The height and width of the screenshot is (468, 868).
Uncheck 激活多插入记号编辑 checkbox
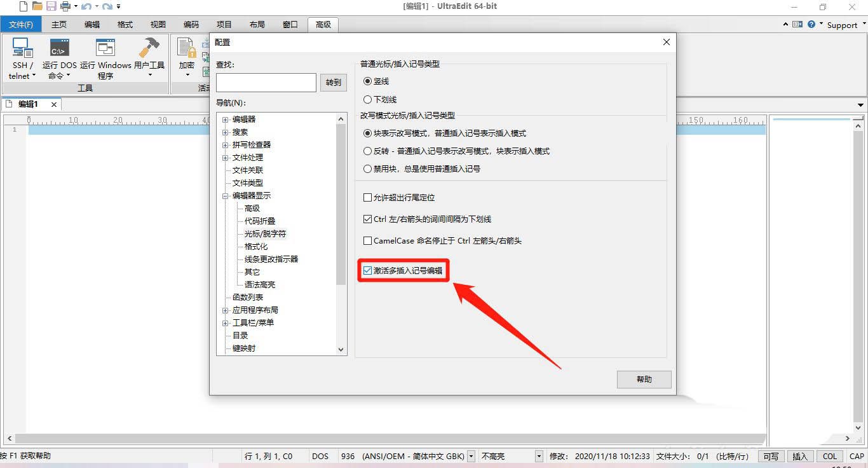click(367, 271)
